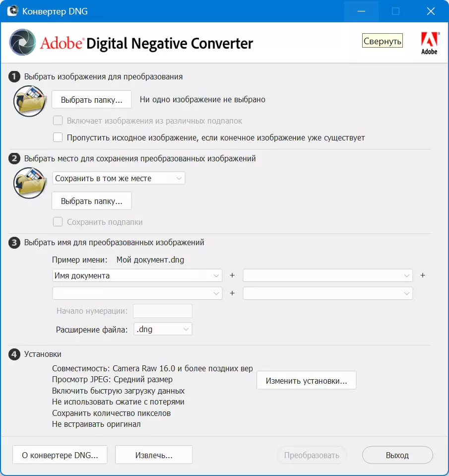Close the Конвертер DNG window

(x=431, y=11)
